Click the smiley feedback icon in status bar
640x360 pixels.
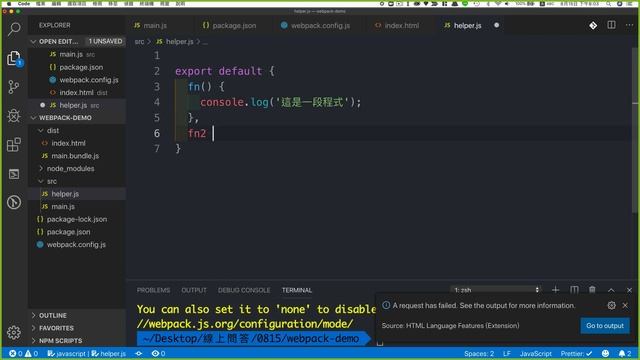click(x=605, y=353)
